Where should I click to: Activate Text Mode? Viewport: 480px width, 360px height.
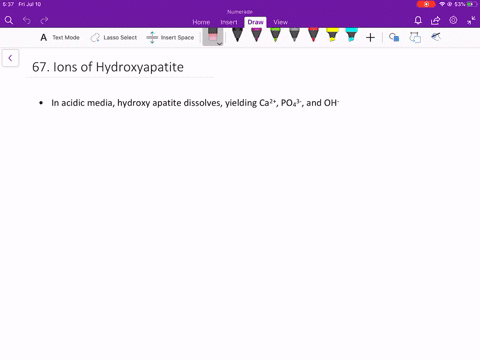(60, 37)
